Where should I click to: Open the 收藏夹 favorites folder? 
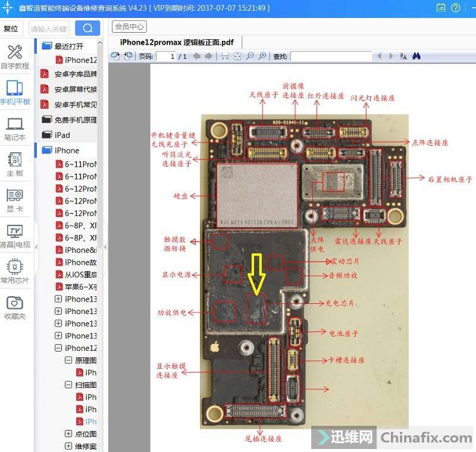(x=14, y=307)
